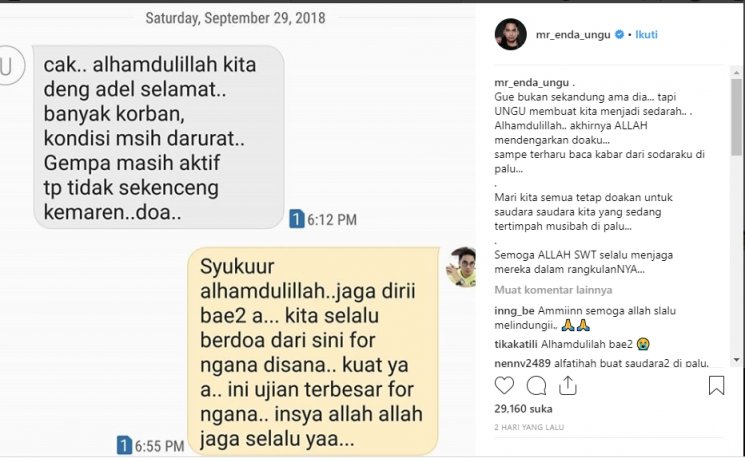
Task: Open mr_enda_ungu profile picture in header
Action: pos(511,34)
